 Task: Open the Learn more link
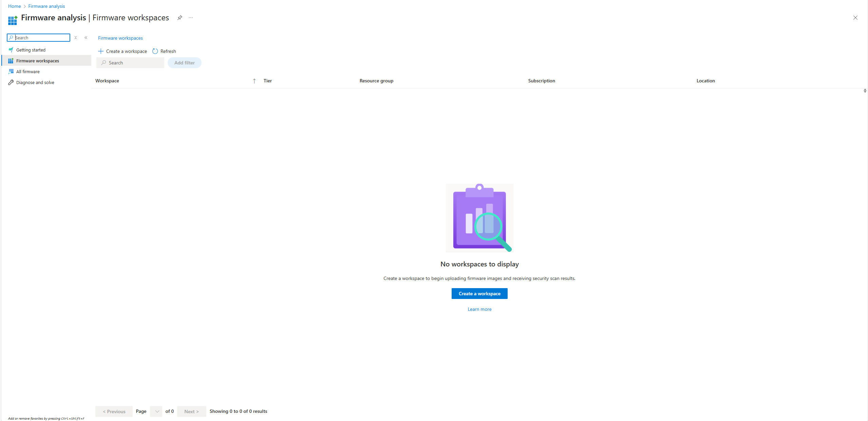(479, 309)
